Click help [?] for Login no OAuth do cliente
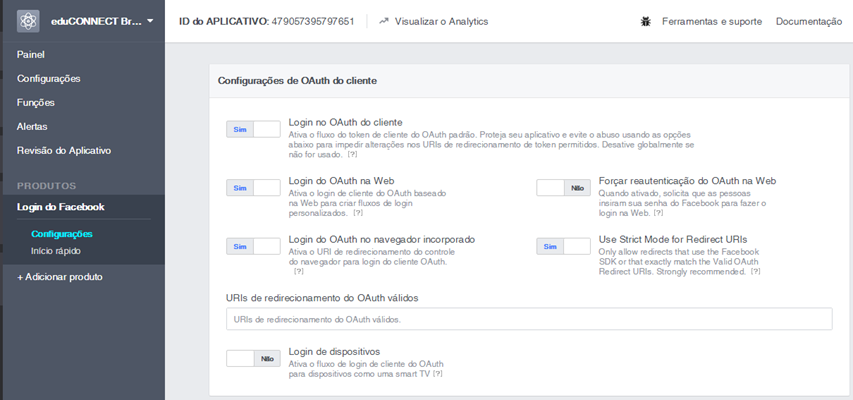Screen dimensions: 853x400 353,155
